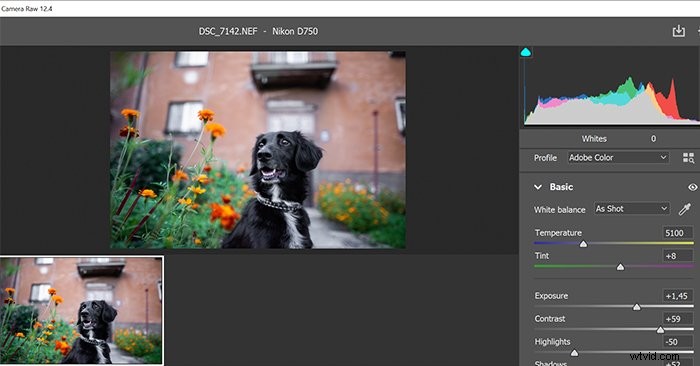
Task: Click the Highlights value field -50
Action: (x=677, y=342)
